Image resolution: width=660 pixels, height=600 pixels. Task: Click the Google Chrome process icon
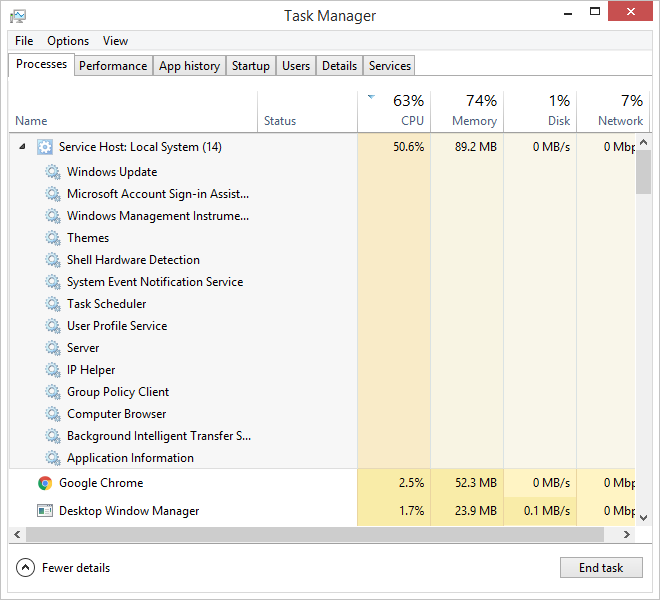tap(45, 483)
